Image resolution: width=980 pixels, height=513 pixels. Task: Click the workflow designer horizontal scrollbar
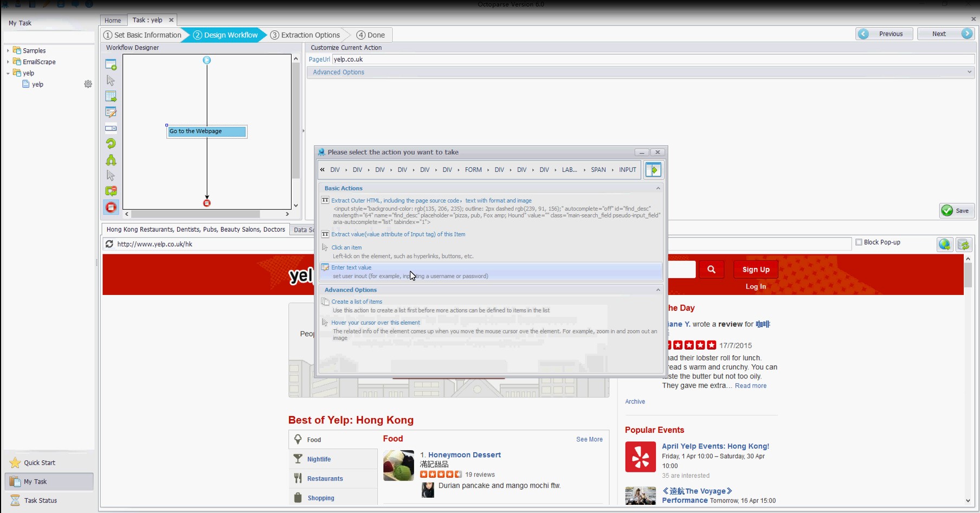[x=195, y=214]
